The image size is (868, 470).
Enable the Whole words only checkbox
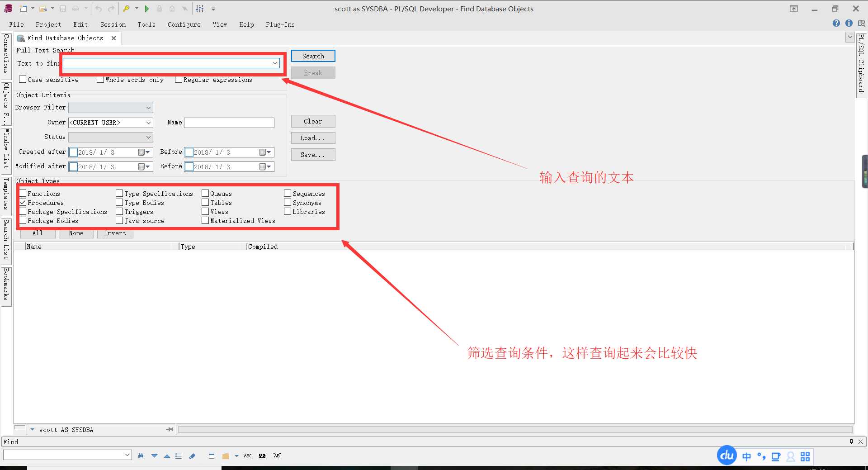point(100,79)
